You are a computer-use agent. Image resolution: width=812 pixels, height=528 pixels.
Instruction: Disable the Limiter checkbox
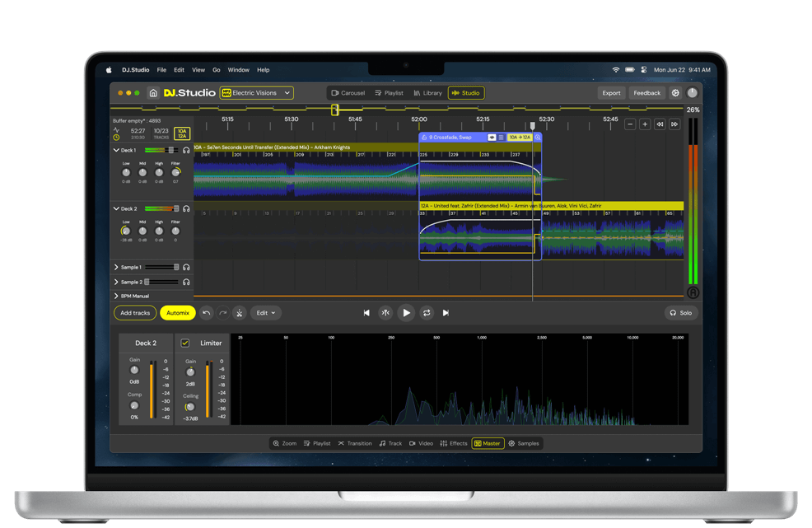[x=185, y=343]
